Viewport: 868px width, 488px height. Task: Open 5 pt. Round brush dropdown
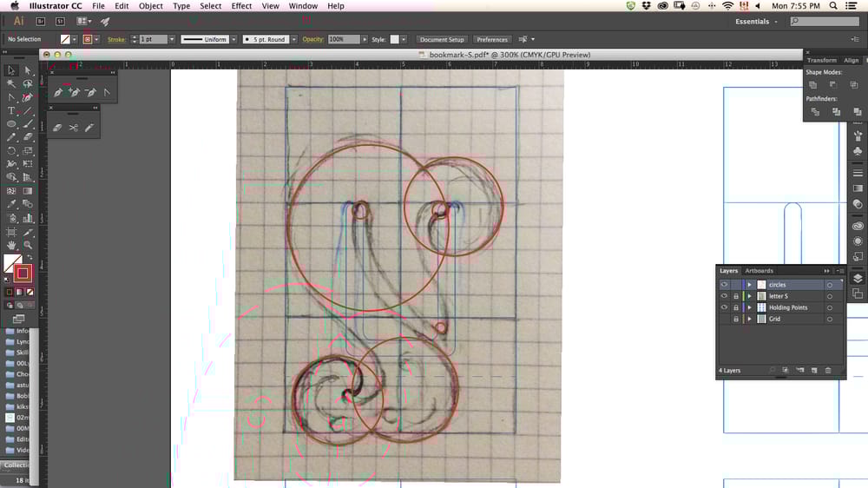[x=294, y=39]
